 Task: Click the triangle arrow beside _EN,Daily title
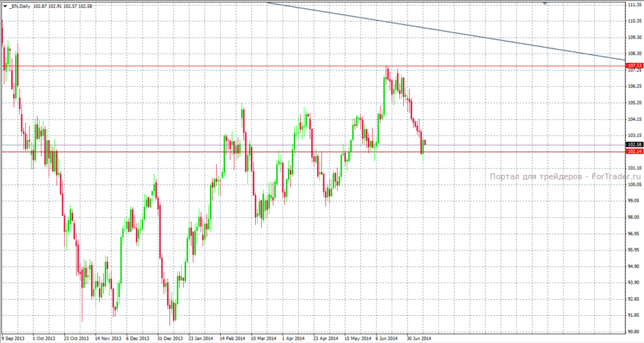coord(5,6)
